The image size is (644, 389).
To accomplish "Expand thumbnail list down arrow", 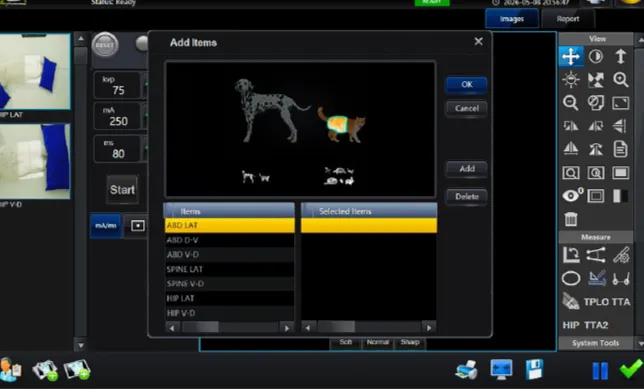I will tap(81, 345).
